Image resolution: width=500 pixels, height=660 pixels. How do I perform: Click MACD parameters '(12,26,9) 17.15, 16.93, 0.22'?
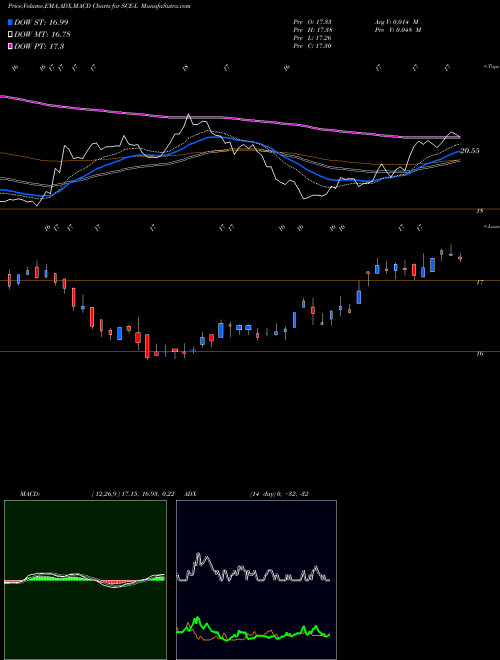click(x=132, y=494)
